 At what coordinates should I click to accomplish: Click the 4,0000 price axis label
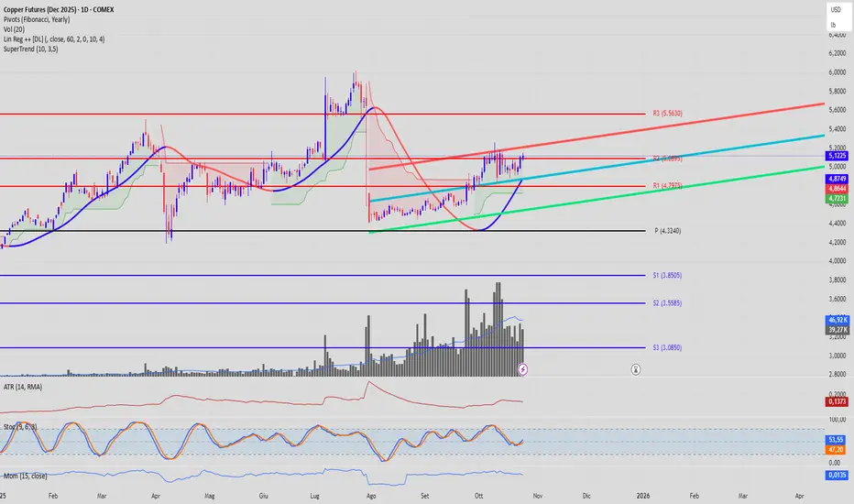pyautogui.click(x=838, y=261)
